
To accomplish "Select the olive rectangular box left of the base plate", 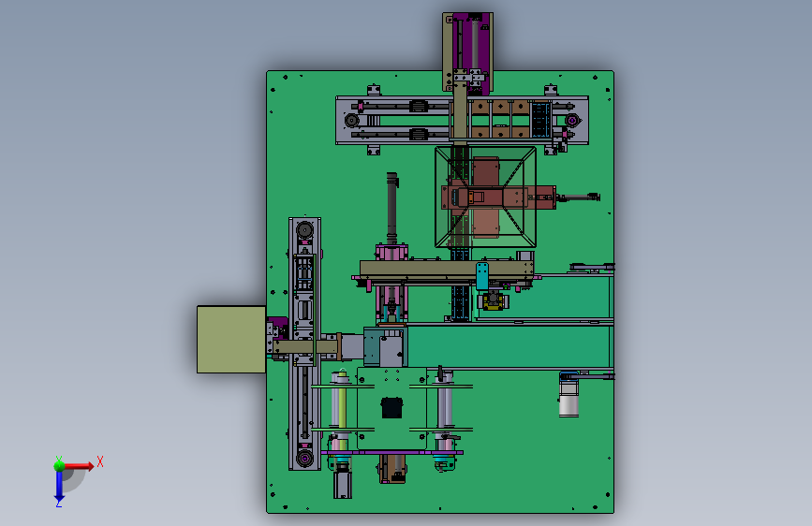I will 231,340.
